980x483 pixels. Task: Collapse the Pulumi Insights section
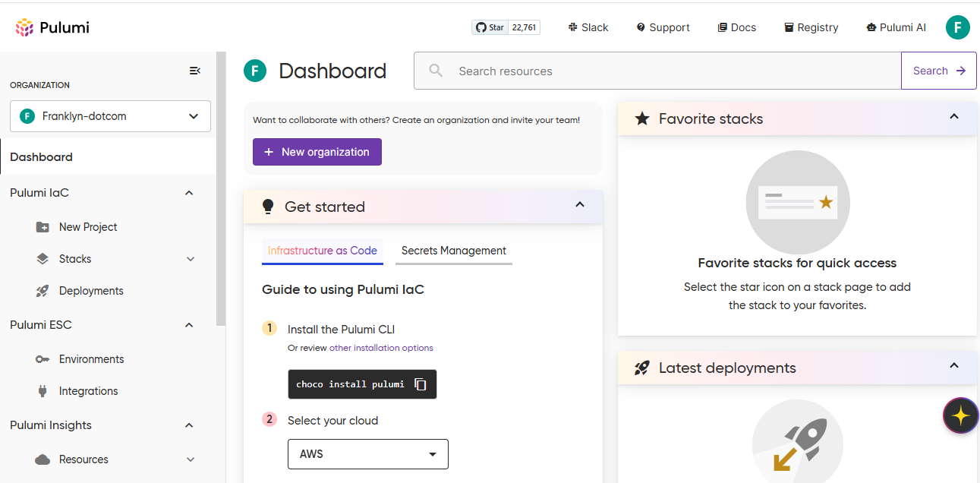pos(189,425)
